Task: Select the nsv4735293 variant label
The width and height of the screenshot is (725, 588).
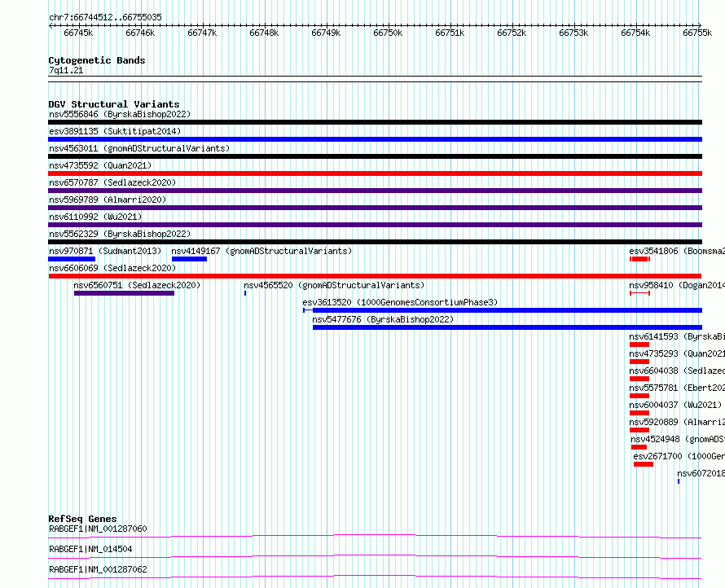Action: click(677, 353)
